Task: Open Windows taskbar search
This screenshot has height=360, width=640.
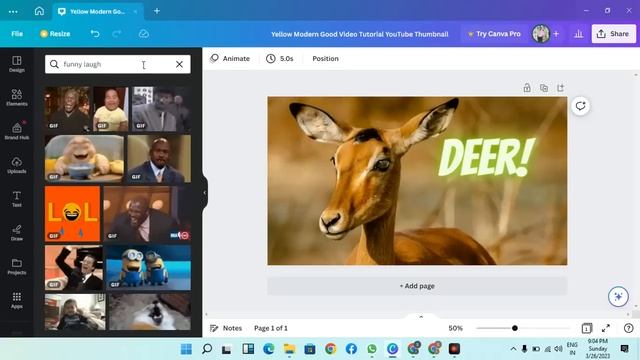Action: click(x=207, y=349)
